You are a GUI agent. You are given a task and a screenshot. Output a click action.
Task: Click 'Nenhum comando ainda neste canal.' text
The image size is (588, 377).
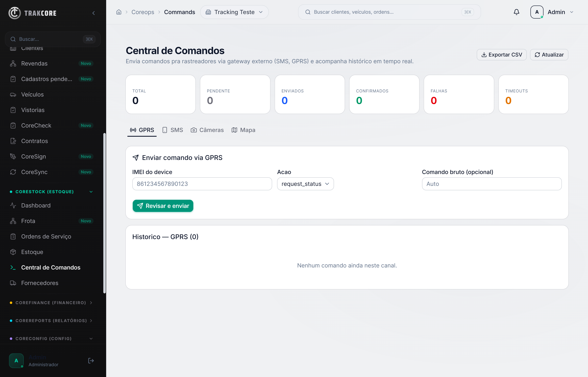[x=347, y=265]
